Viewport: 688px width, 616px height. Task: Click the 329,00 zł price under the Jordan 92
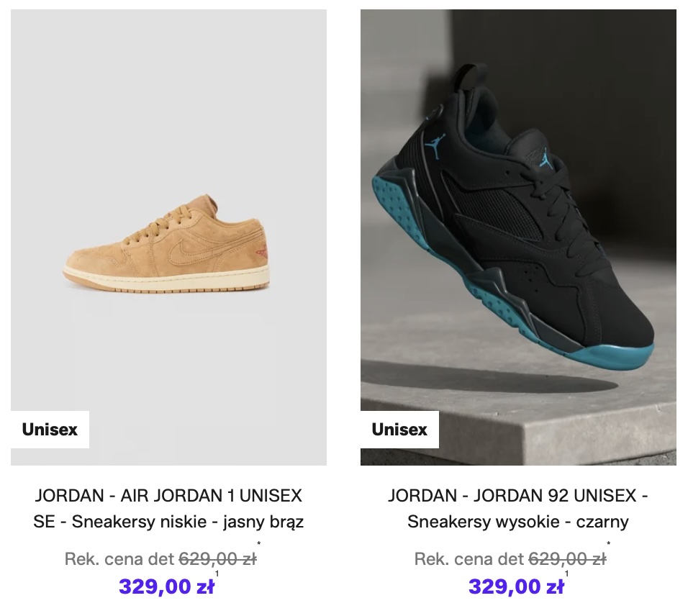pos(516,586)
